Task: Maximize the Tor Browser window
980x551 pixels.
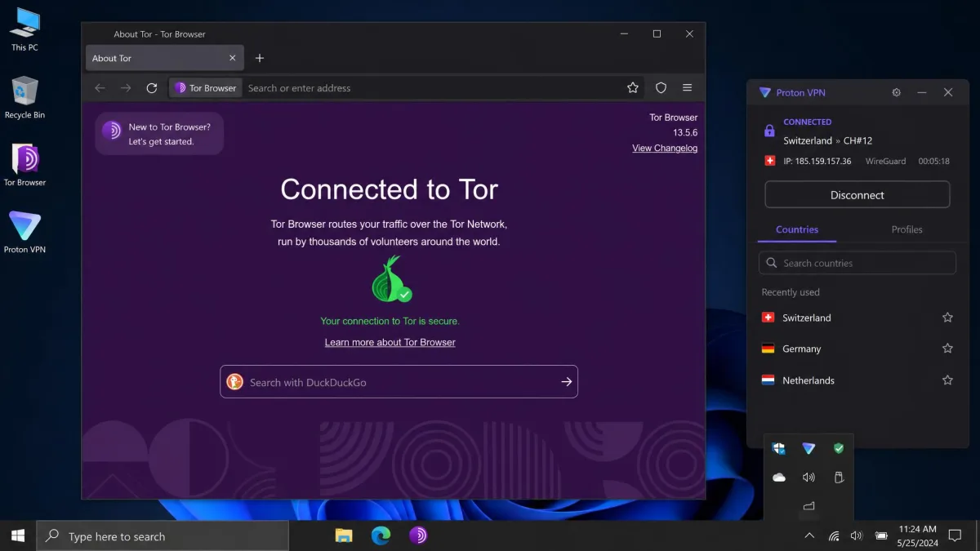Action: [x=657, y=34]
